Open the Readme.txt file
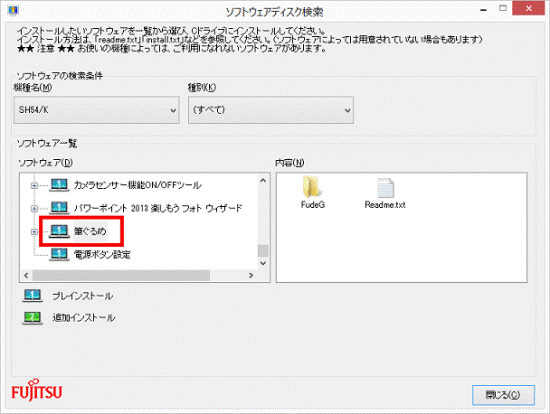Image resolution: width=550 pixels, height=414 pixels. tap(385, 193)
